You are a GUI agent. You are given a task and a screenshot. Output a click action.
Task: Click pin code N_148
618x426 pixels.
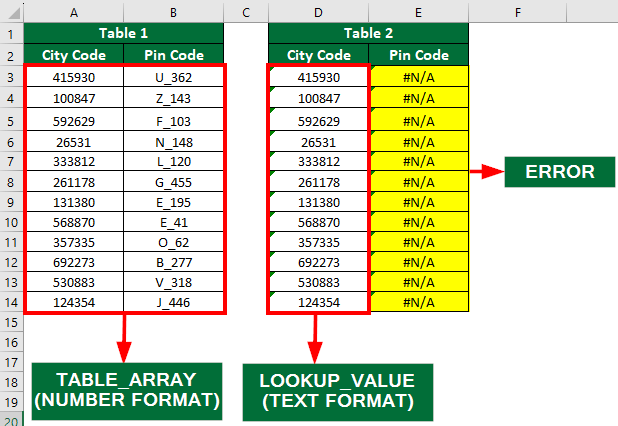pyautogui.click(x=174, y=142)
